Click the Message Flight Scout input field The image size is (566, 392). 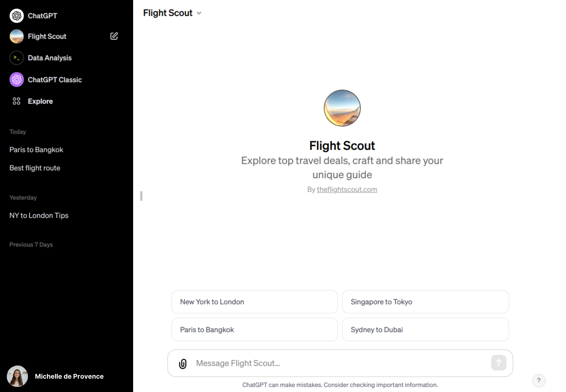[320, 363]
